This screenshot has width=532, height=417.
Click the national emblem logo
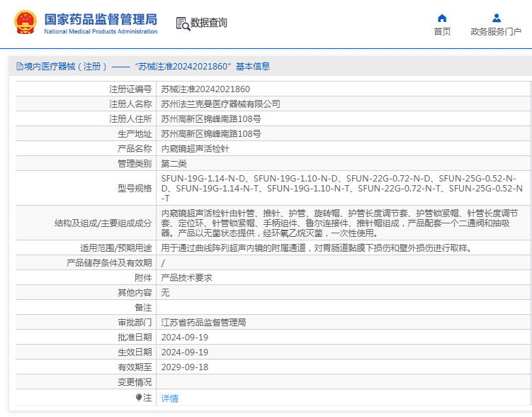(25, 23)
